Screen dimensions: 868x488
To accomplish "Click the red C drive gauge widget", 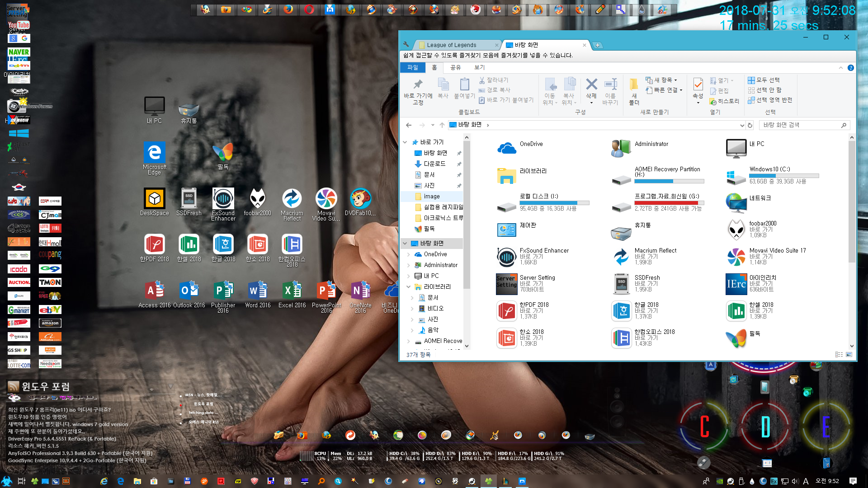I will [x=704, y=426].
